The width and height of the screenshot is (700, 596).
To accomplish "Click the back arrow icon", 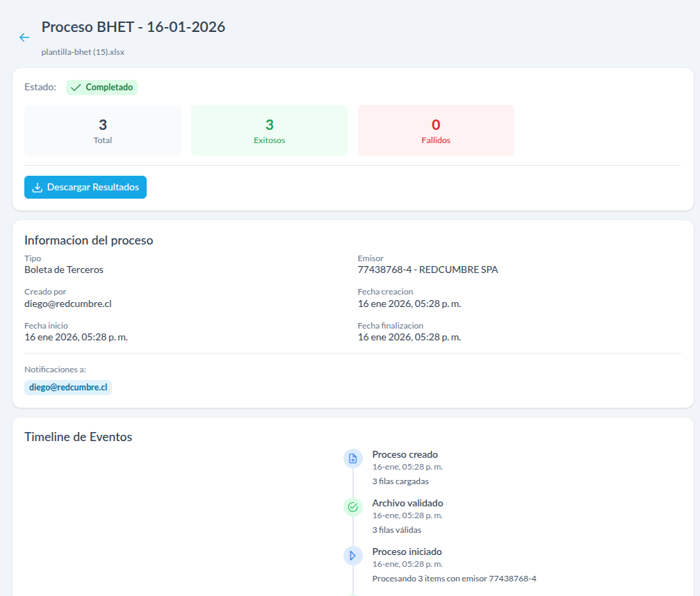I will 24,38.
